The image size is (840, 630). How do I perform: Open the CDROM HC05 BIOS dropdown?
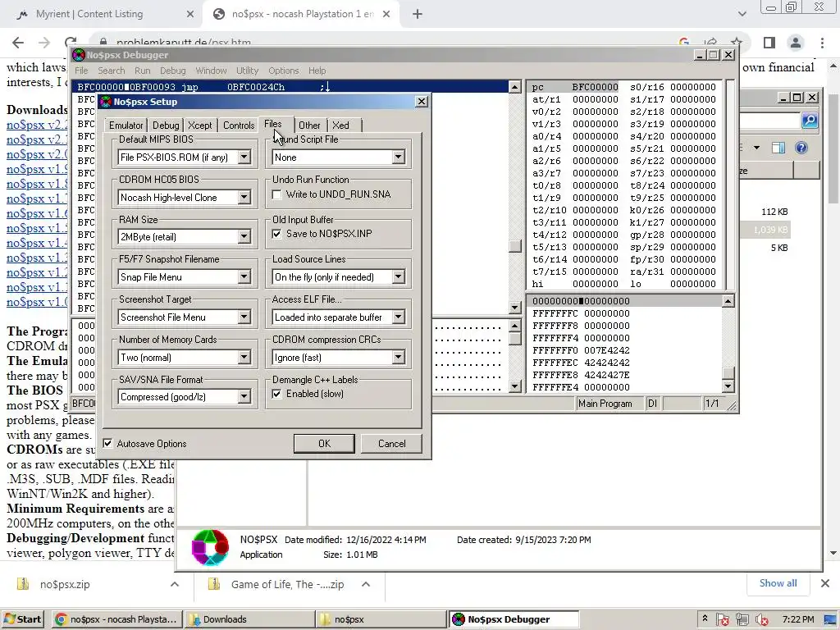(244, 197)
